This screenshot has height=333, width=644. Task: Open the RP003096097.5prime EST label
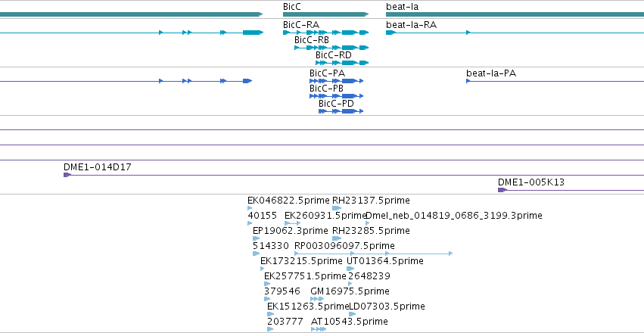coord(344,246)
